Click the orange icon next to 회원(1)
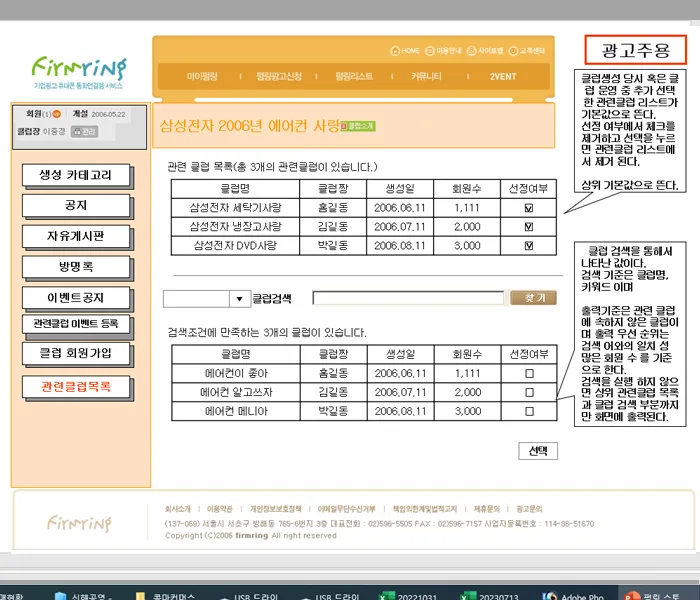 [x=57, y=114]
